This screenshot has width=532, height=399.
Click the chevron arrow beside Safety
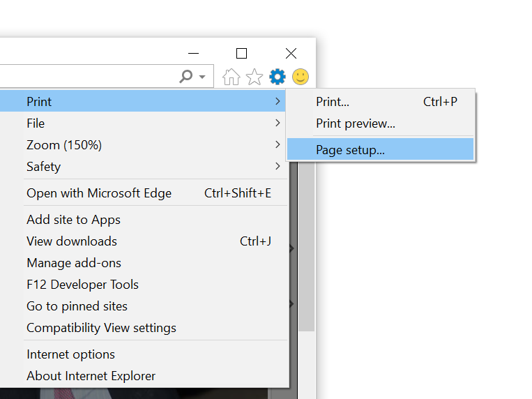(278, 167)
